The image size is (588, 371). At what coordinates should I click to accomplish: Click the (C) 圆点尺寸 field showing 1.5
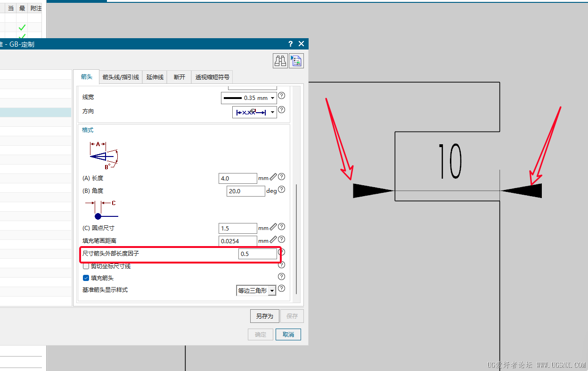tap(238, 228)
